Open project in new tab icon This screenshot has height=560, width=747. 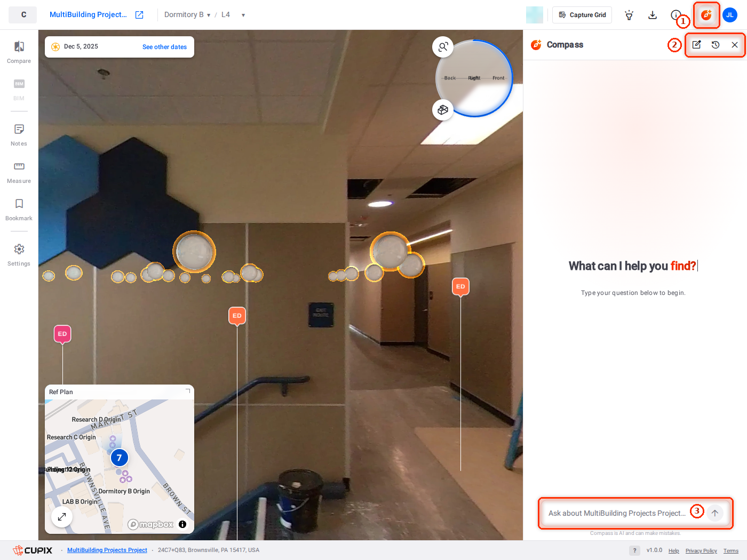[x=139, y=15]
